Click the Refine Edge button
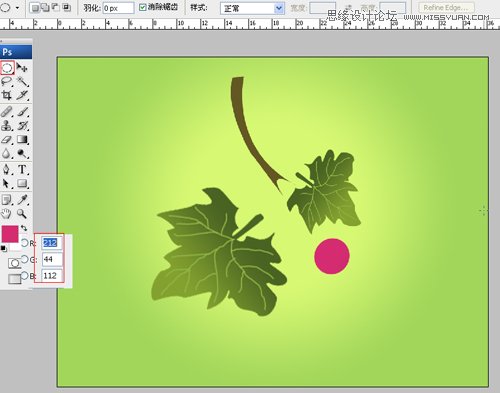500x393 pixels. point(447,8)
